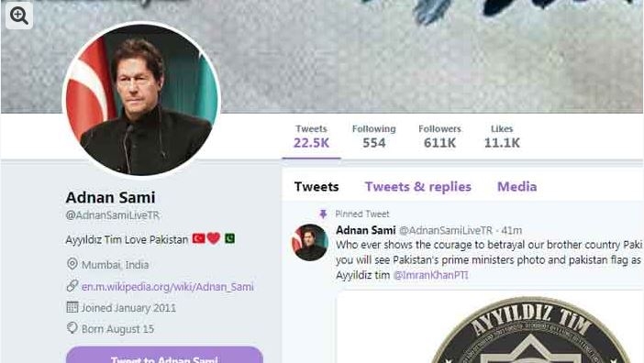Open the en.m.wikipedia.org Adnan_Sami link
This screenshot has height=363, width=644.
click(x=168, y=287)
